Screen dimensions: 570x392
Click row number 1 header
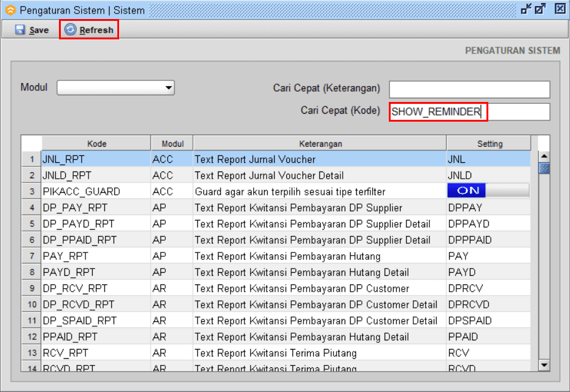click(x=31, y=159)
